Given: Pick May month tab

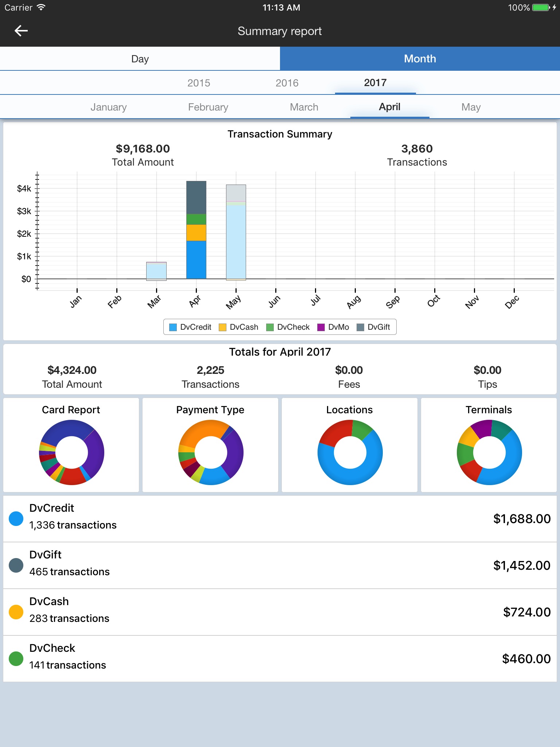Looking at the screenshot, I should pyautogui.click(x=471, y=107).
